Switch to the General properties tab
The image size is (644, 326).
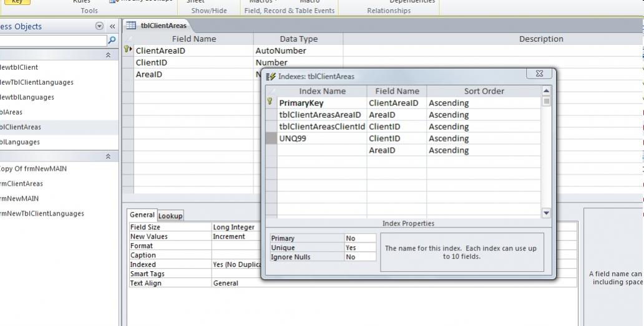142,215
